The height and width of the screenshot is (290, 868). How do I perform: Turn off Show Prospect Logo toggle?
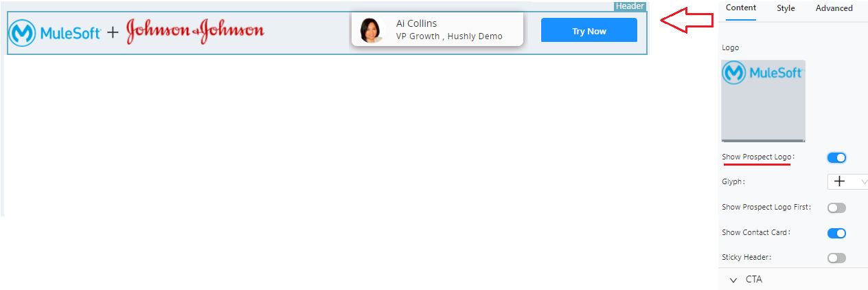coord(836,158)
